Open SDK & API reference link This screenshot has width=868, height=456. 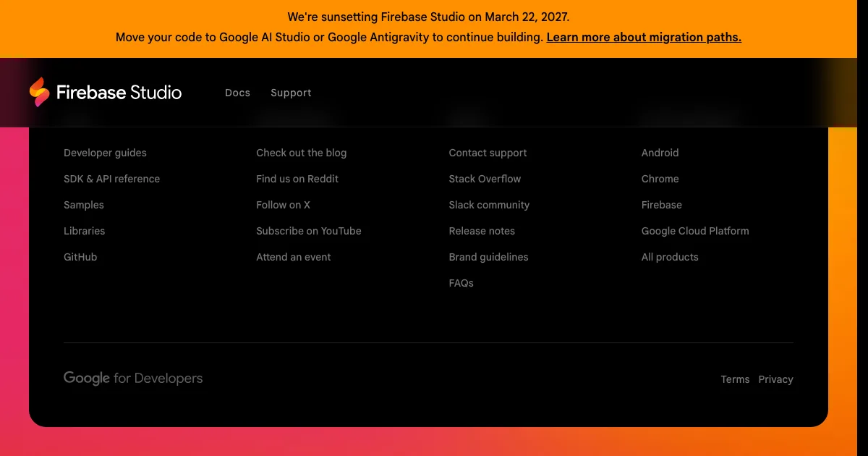111,179
